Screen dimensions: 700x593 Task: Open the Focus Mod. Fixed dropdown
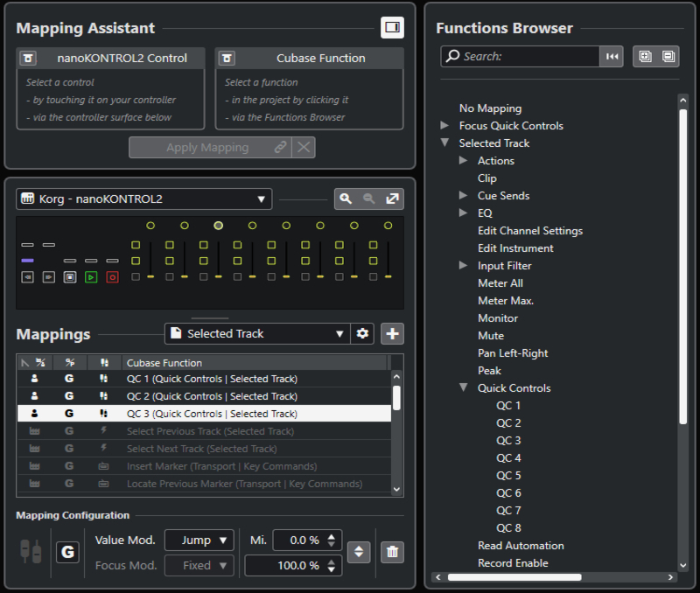(199, 566)
